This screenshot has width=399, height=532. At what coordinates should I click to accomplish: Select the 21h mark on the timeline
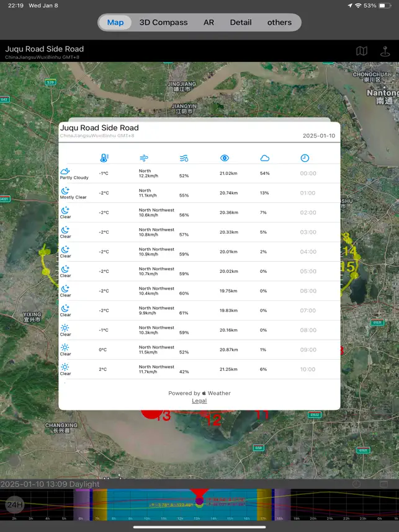tap(330, 518)
